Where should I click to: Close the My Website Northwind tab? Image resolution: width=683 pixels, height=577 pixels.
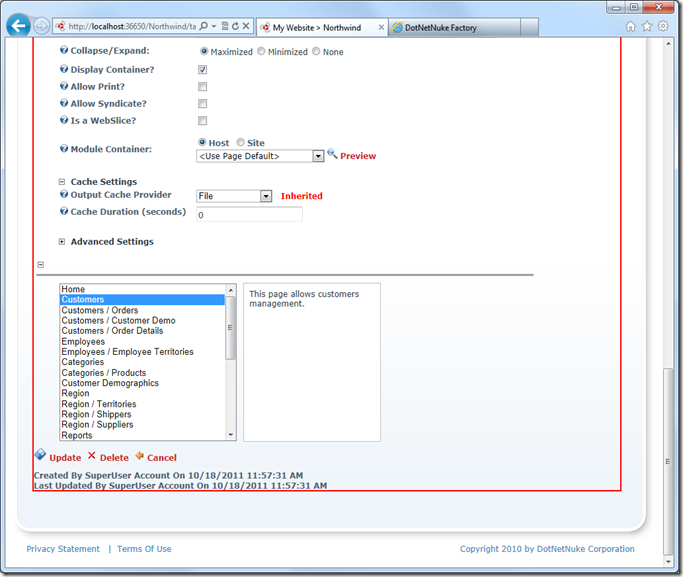(381, 27)
